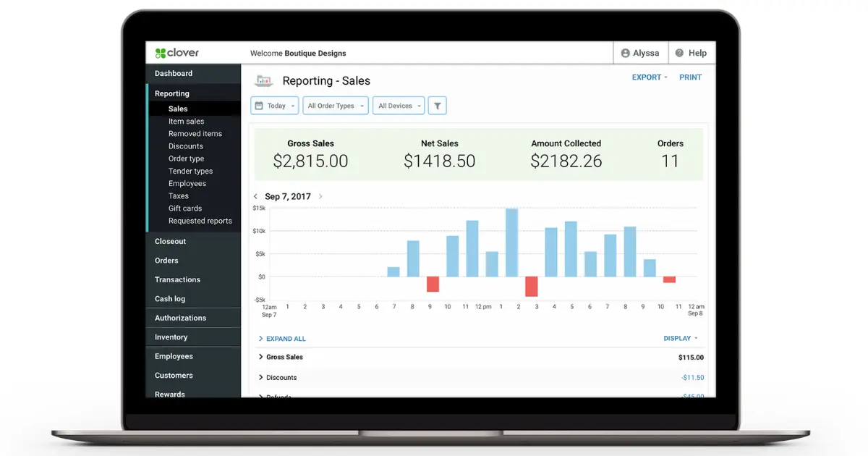
Task: Click the Alyssa user profile icon
Action: click(x=626, y=53)
